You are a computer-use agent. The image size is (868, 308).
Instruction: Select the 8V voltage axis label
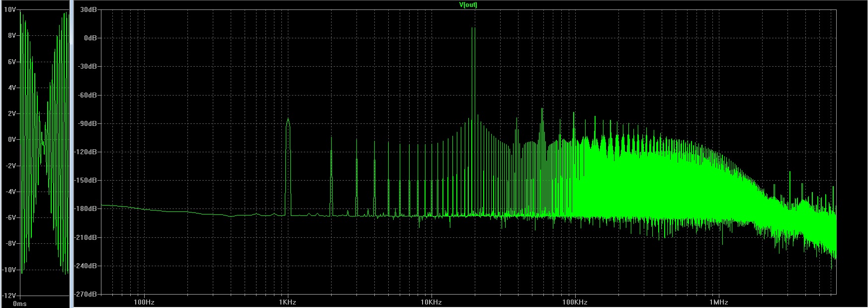12,36
